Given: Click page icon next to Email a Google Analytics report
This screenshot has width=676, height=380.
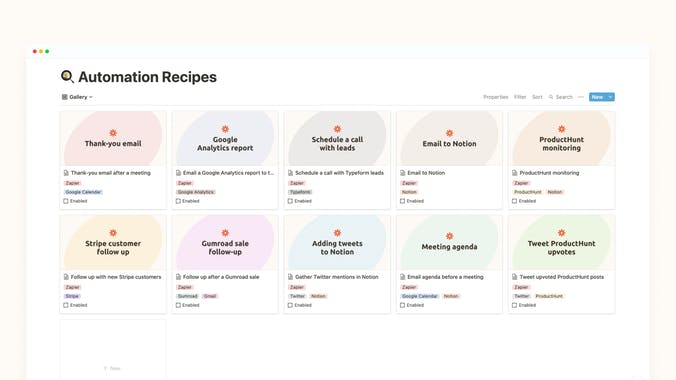Looking at the screenshot, I should point(178,173).
